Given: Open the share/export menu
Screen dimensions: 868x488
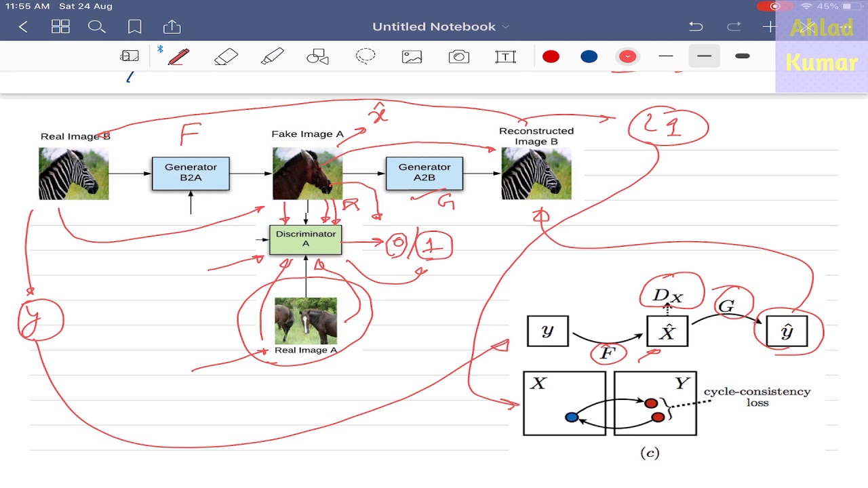Looking at the screenshot, I should pos(172,26).
